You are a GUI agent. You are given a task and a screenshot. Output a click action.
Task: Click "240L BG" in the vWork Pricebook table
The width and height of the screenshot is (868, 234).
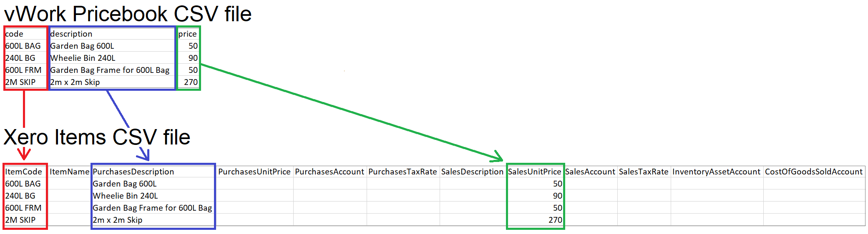click(x=20, y=58)
